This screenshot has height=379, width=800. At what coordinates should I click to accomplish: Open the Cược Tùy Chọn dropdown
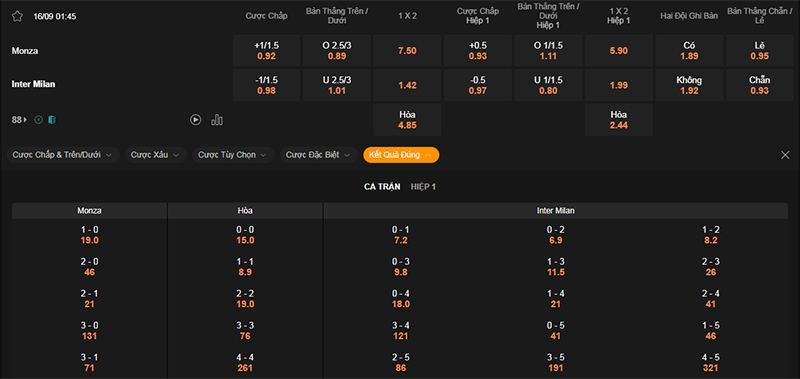pos(233,155)
